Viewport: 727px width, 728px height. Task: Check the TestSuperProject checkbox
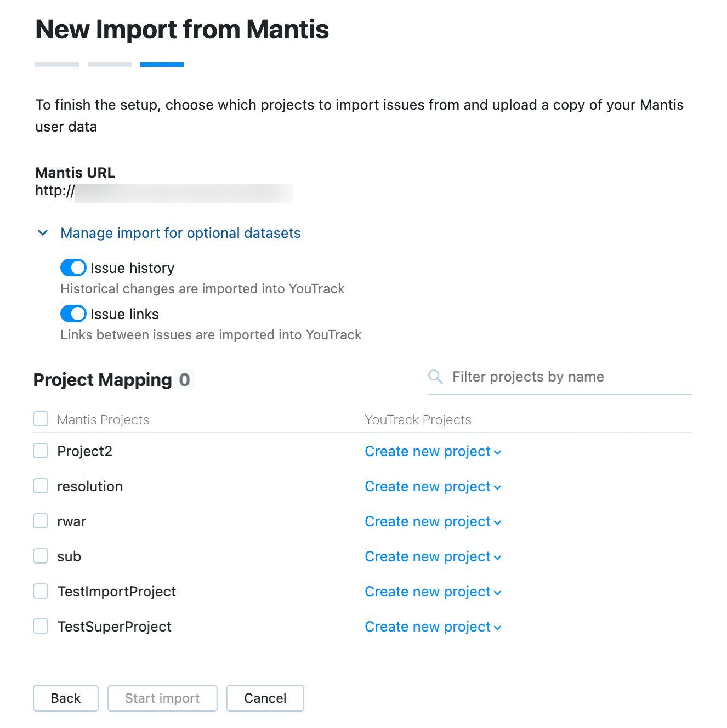pyautogui.click(x=41, y=626)
